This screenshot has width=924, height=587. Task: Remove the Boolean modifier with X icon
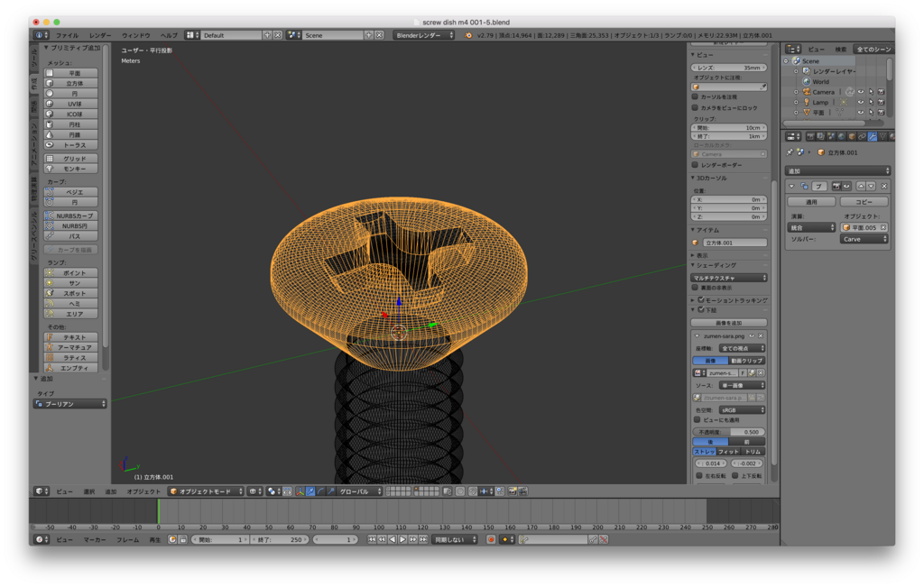884,186
